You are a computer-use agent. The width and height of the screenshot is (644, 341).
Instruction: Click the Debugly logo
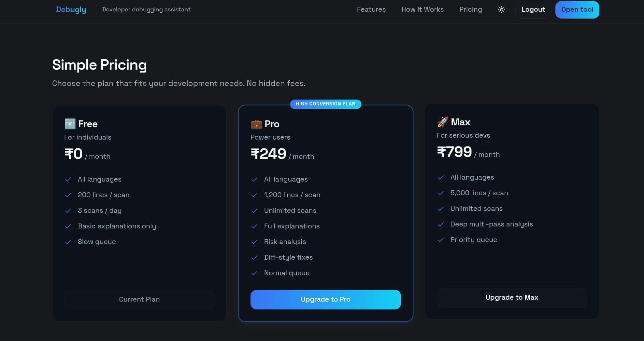(71, 9)
